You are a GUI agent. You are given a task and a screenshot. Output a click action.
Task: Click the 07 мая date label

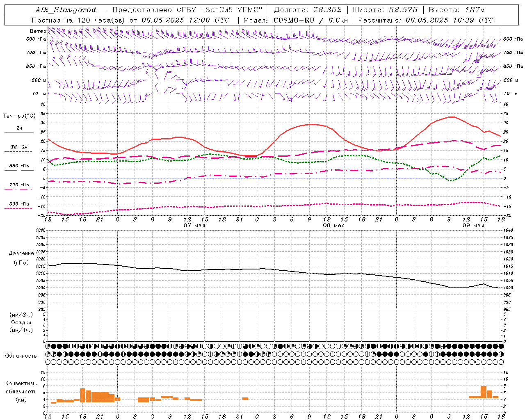[x=194, y=226]
